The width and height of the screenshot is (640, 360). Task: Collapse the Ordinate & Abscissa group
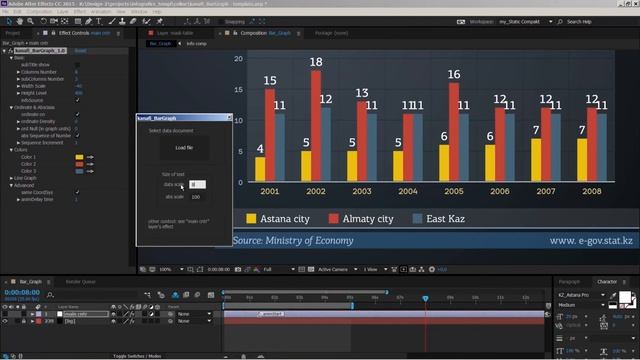[11, 107]
